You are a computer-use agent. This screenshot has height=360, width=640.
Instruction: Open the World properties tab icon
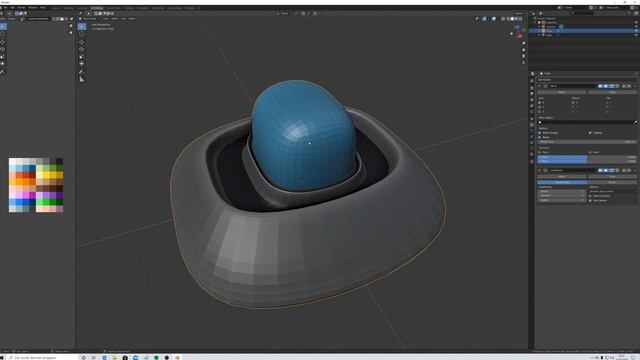pos(532,111)
